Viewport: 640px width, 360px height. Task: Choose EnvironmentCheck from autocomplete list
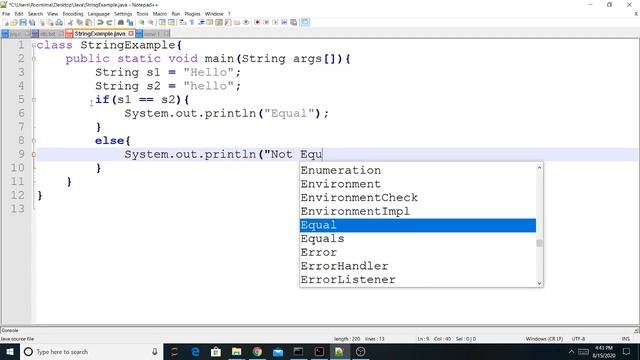pos(418,198)
